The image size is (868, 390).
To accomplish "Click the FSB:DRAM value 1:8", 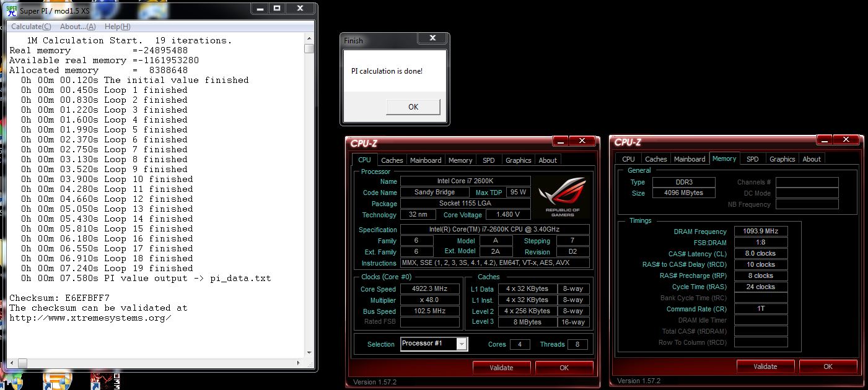I will point(761,242).
